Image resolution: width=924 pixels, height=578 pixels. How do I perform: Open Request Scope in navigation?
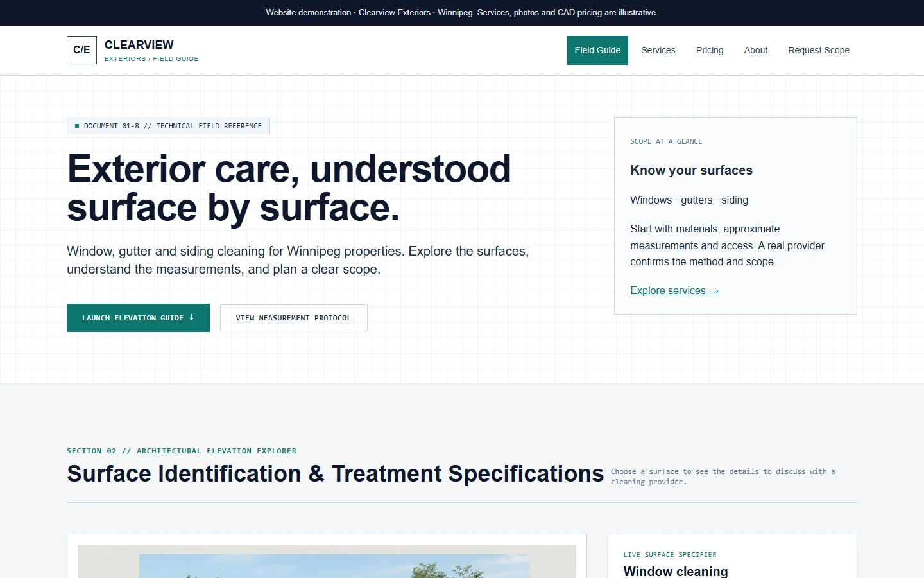pyautogui.click(x=819, y=50)
